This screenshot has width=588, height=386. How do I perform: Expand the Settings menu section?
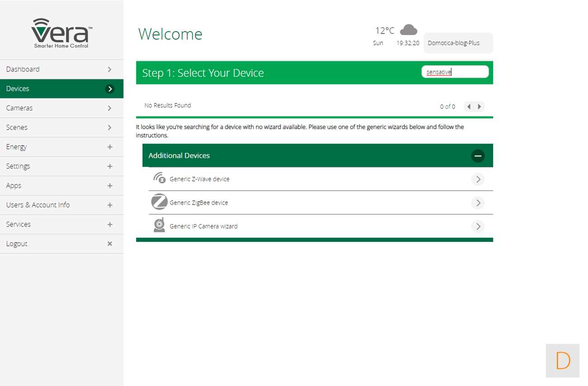tap(109, 166)
